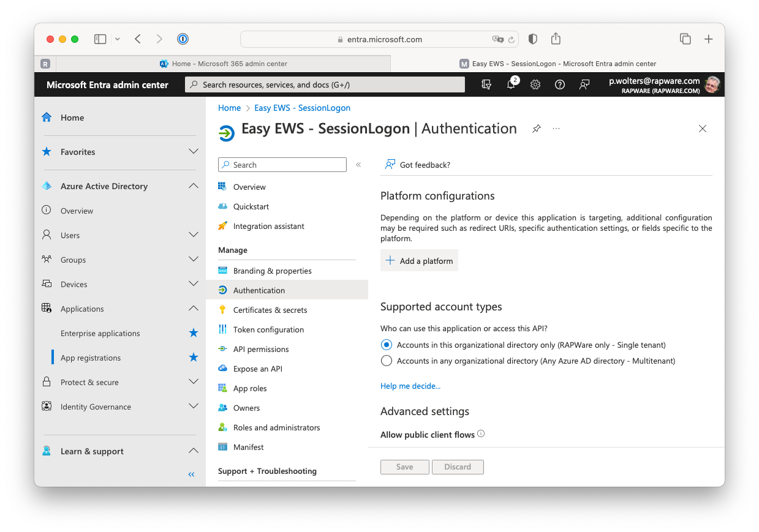Open the dropdown arrow beside the Safari sidebar button
759x532 pixels.
pos(117,39)
